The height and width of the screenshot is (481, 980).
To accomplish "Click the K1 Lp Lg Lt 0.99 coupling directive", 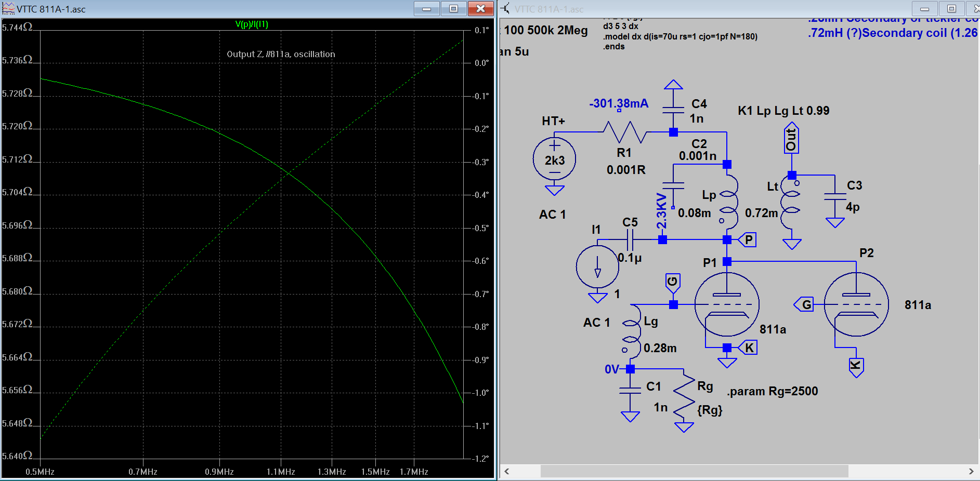I will (x=783, y=111).
